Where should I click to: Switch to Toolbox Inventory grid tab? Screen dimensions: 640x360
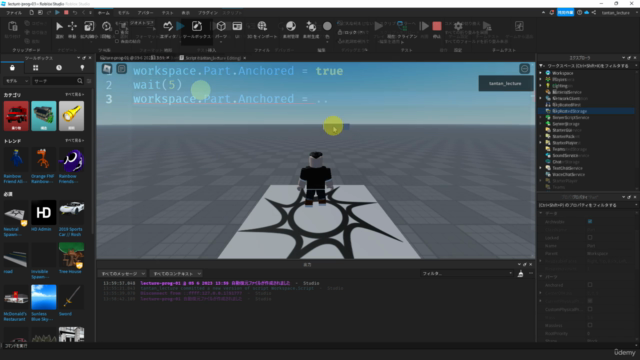click(36, 68)
